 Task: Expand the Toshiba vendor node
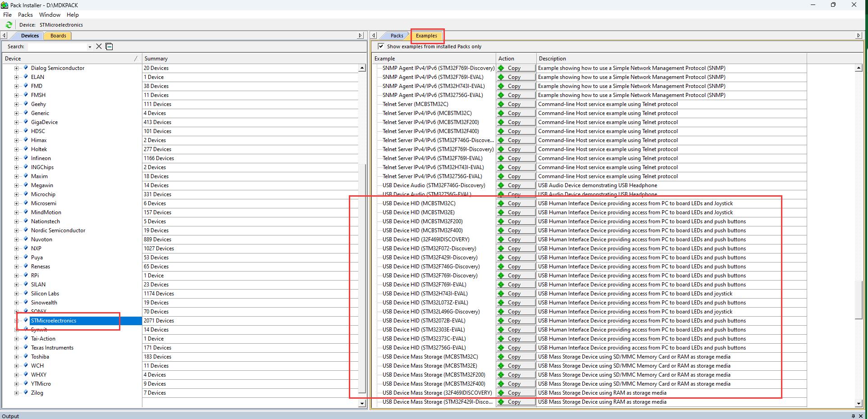pyautogui.click(x=16, y=357)
